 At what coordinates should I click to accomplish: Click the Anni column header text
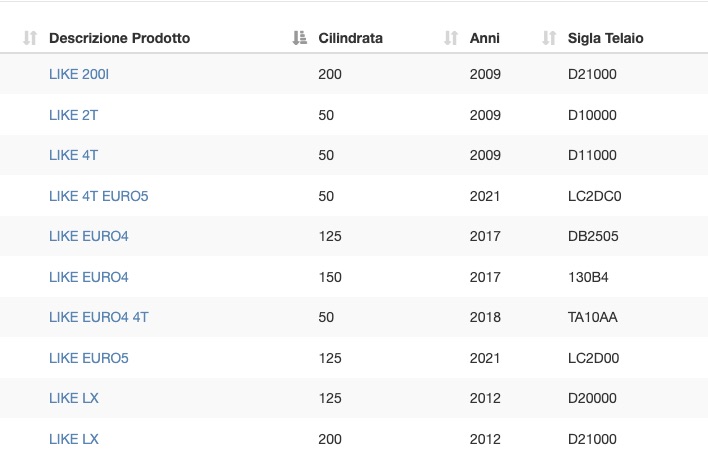click(x=484, y=38)
